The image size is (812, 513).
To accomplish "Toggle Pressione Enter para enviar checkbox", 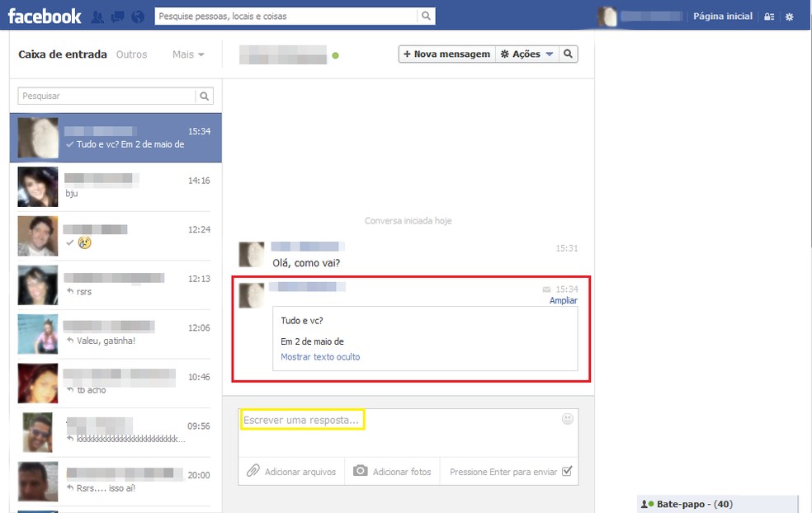I will pos(566,471).
